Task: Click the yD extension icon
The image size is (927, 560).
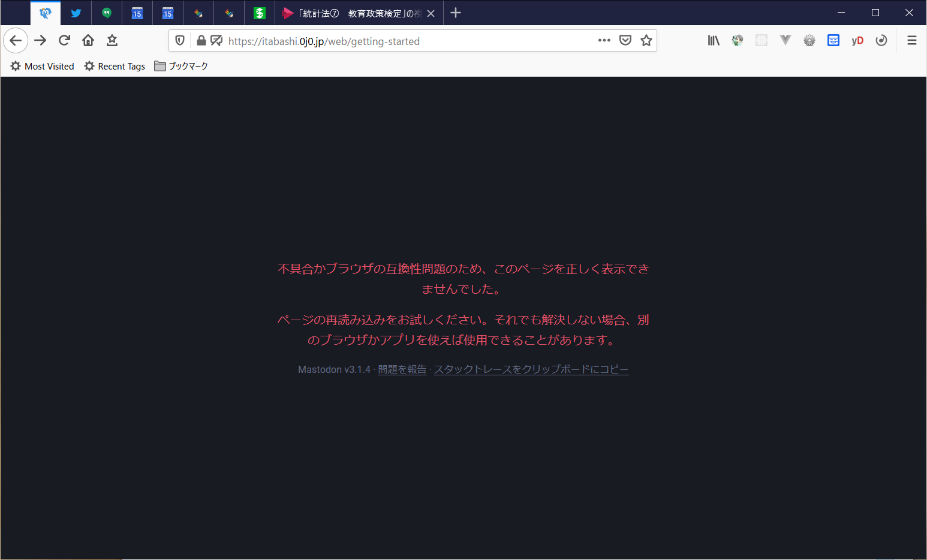Action: pos(857,40)
